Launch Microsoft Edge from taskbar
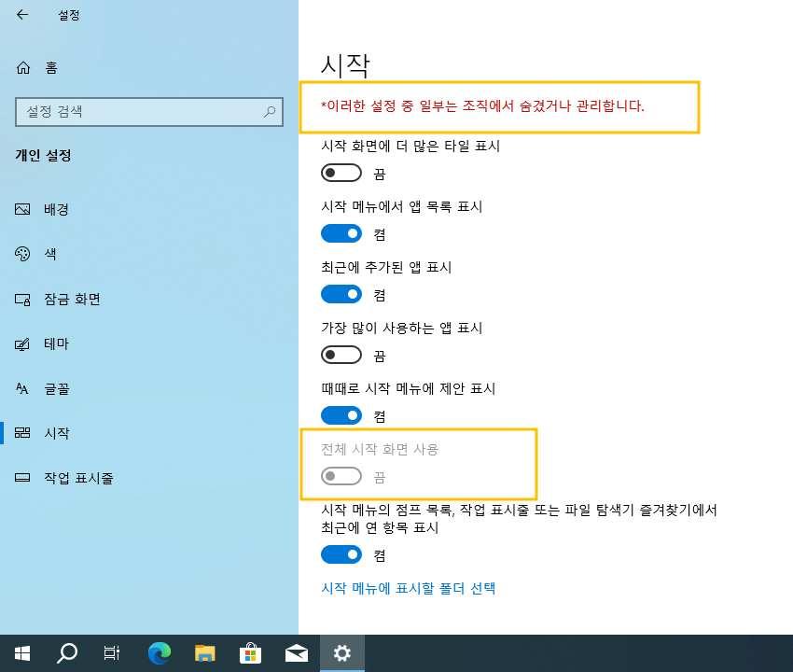 click(160, 653)
